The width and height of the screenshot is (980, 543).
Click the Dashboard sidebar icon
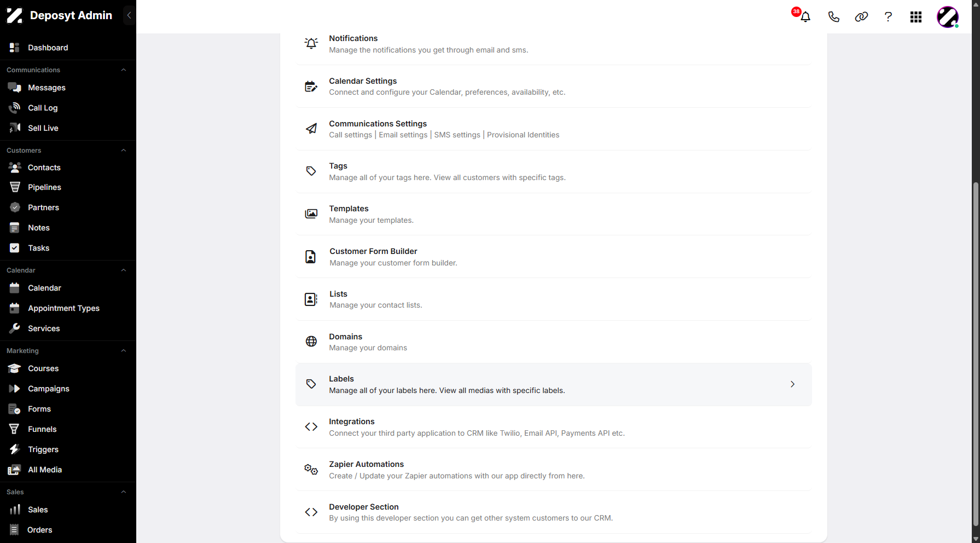[x=15, y=48]
